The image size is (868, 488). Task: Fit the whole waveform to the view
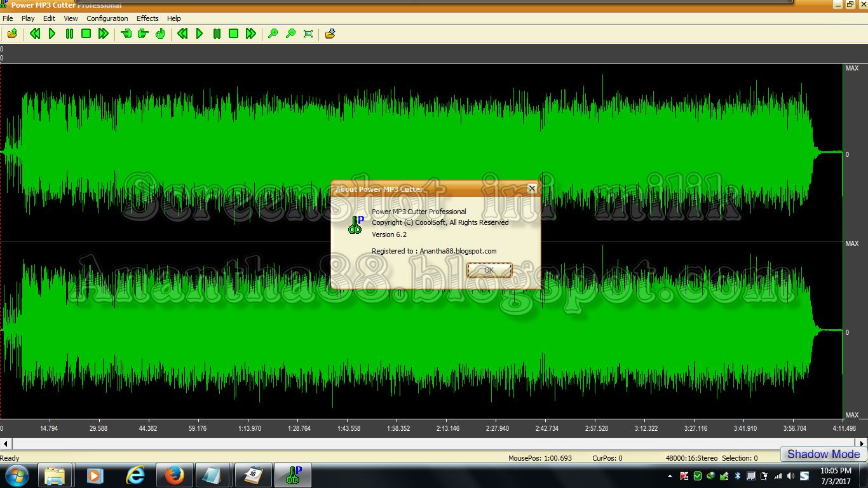pyautogui.click(x=308, y=34)
